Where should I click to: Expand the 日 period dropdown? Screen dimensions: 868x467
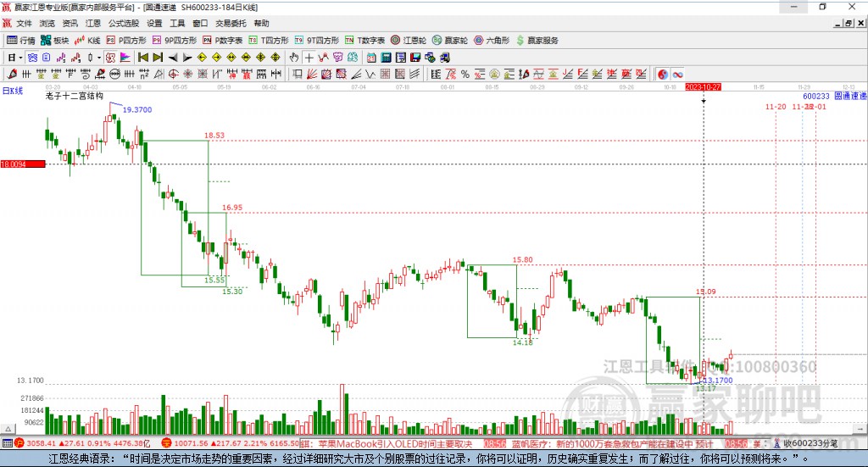(20, 58)
